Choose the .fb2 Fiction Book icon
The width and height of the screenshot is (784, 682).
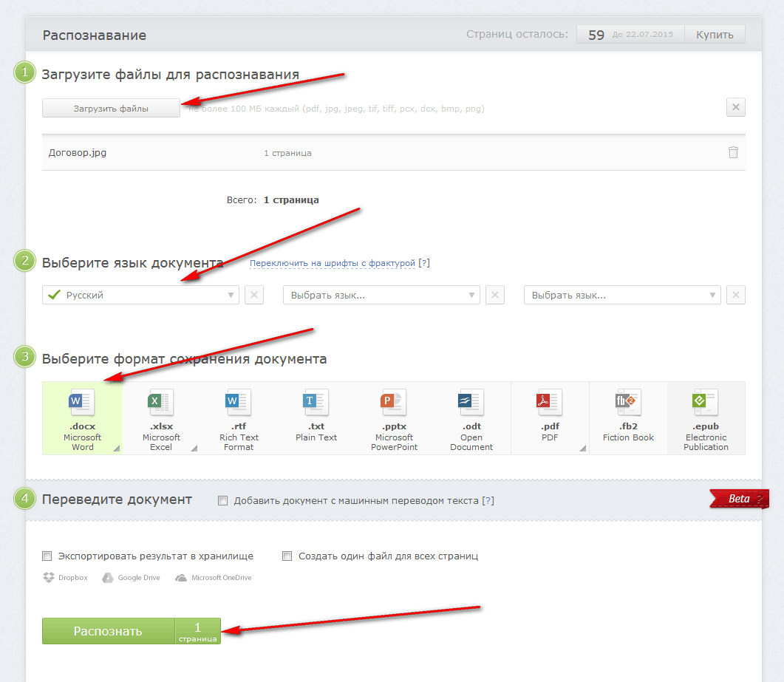[628, 403]
